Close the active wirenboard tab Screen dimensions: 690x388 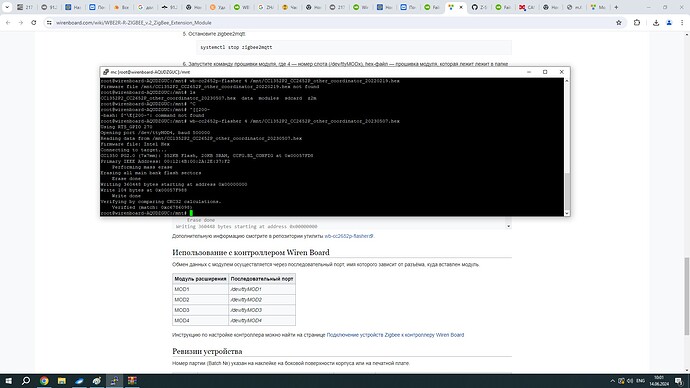(x=461, y=7)
